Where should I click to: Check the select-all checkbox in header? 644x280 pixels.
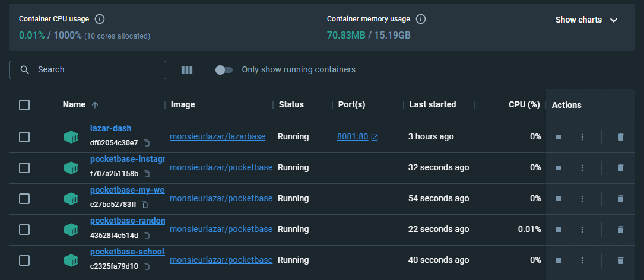[24, 105]
